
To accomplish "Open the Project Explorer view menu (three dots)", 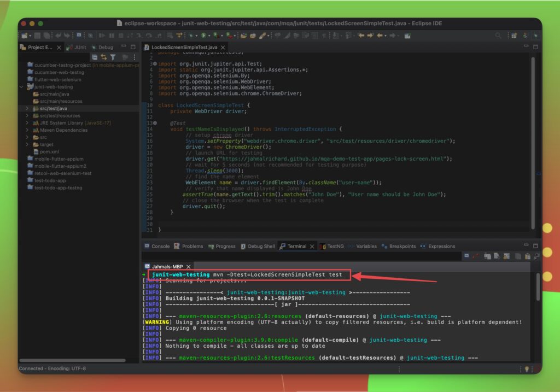I will 135,57.
